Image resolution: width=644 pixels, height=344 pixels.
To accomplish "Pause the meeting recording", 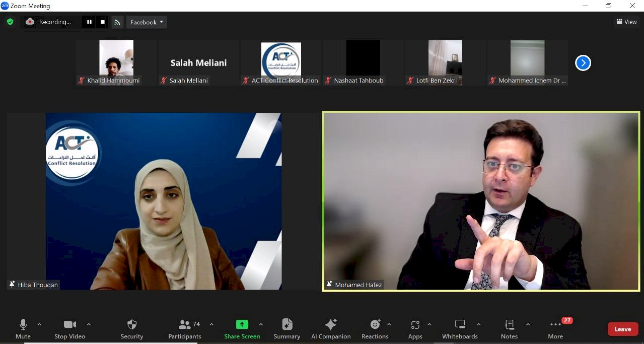I will coord(89,22).
